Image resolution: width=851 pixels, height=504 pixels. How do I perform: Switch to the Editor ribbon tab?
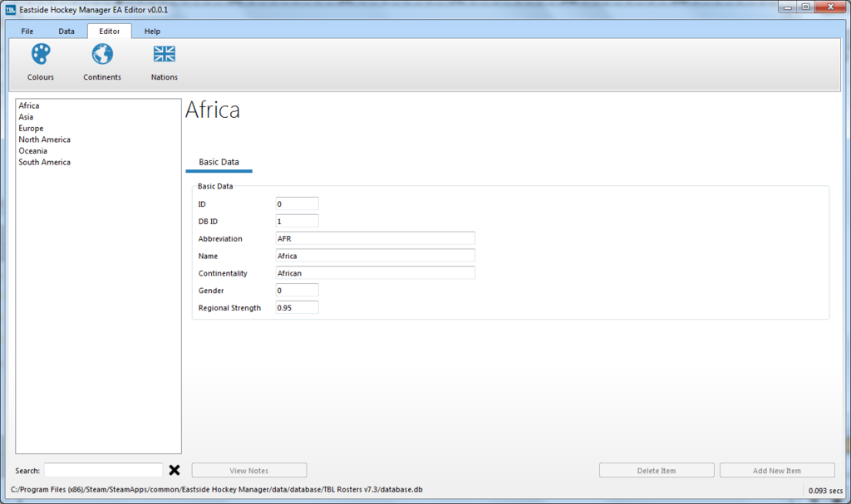109,32
